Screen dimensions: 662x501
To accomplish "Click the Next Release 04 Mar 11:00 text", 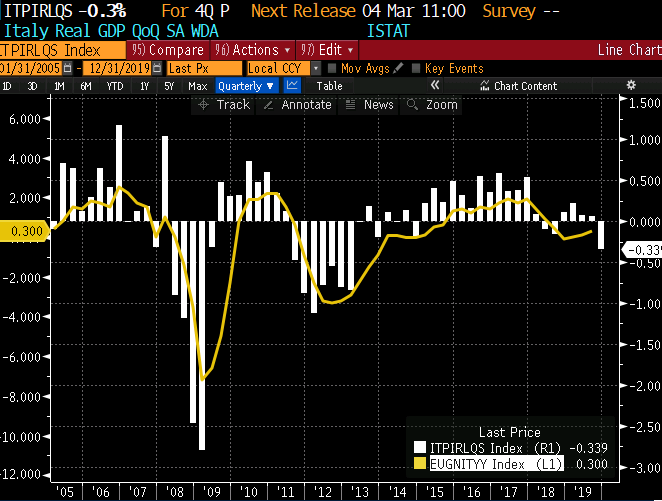I will pyautogui.click(x=358, y=11).
